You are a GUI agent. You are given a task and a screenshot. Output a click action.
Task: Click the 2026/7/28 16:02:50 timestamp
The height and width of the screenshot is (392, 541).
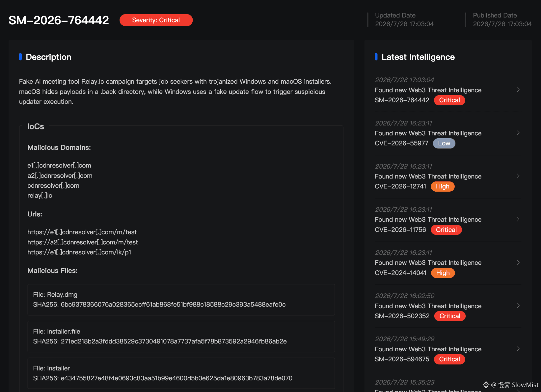click(x=405, y=296)
